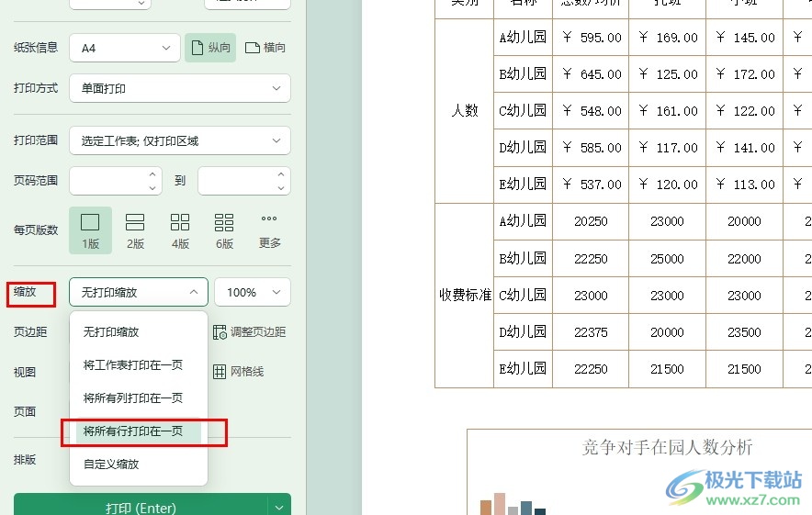Choose 将工作表打印在一页 option
This screenshot has height=515, width=812.
click(x=139, y=364)
